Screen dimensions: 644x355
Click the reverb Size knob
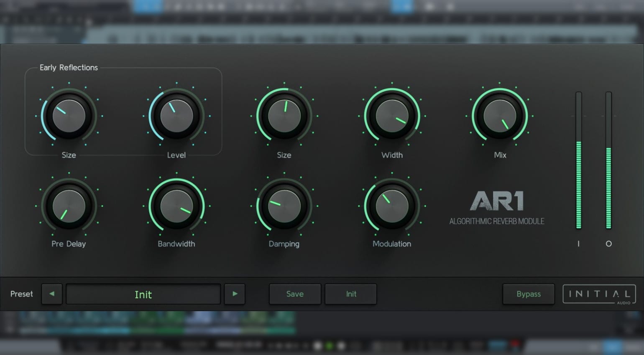pos(284,116)
